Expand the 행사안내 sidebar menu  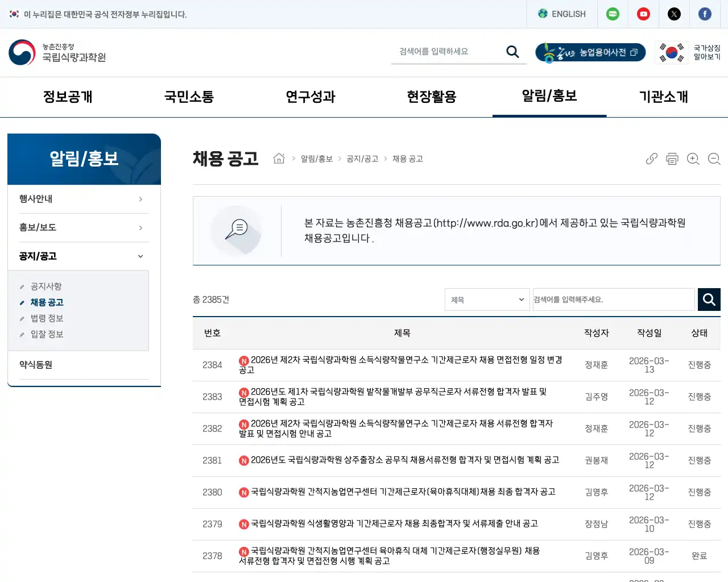(84, 199)
